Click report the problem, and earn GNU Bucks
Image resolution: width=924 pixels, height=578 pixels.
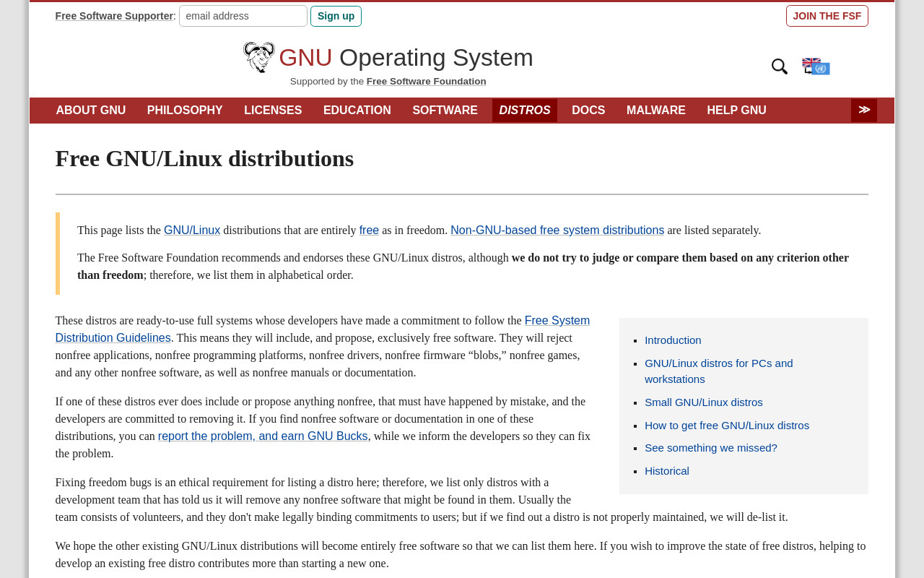coord(263,436)
